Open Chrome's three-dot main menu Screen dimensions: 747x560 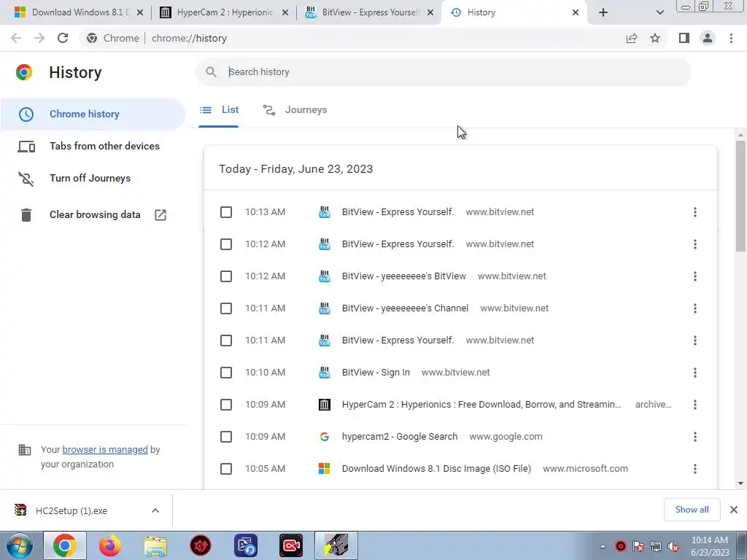pyautogui.click(x=731, y=38)
